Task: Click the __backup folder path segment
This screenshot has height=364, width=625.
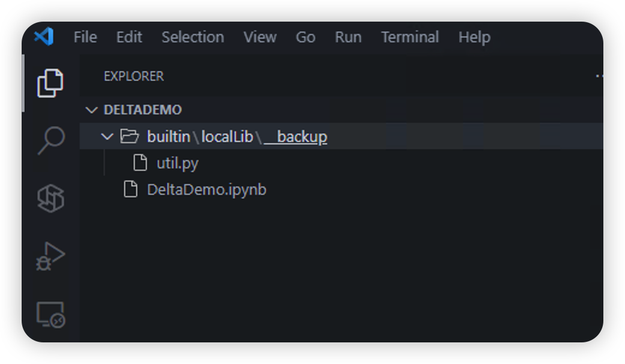Action: click(295, 136)
